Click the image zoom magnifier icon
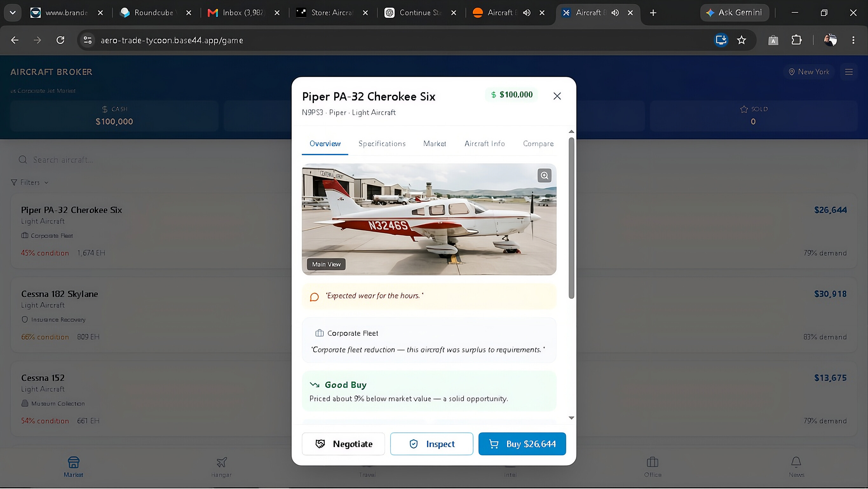 pyautogui.click(x=544, y=176)
